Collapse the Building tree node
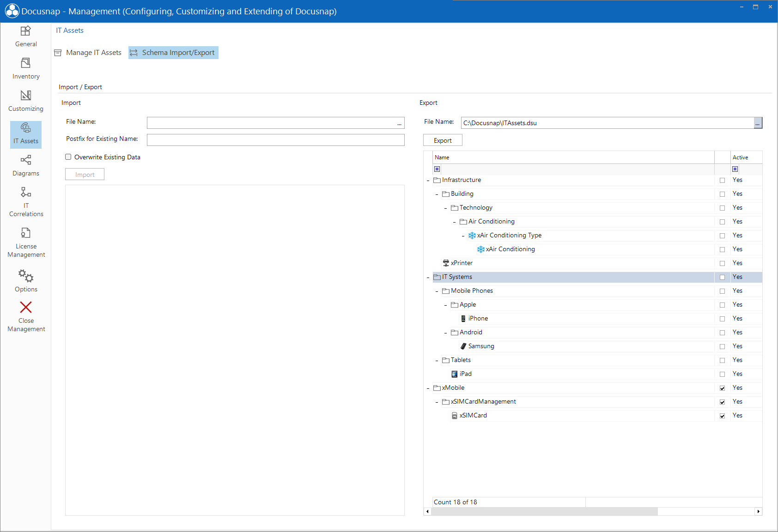 click(437, 194)
